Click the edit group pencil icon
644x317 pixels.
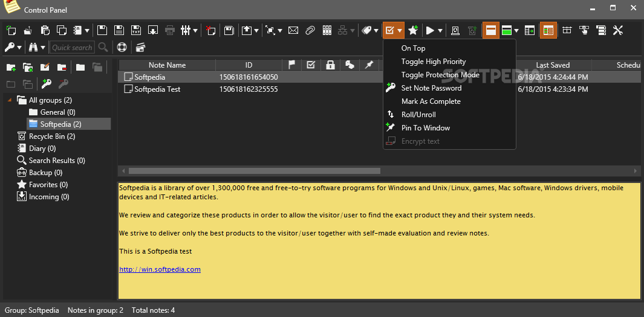coord(45,67)
